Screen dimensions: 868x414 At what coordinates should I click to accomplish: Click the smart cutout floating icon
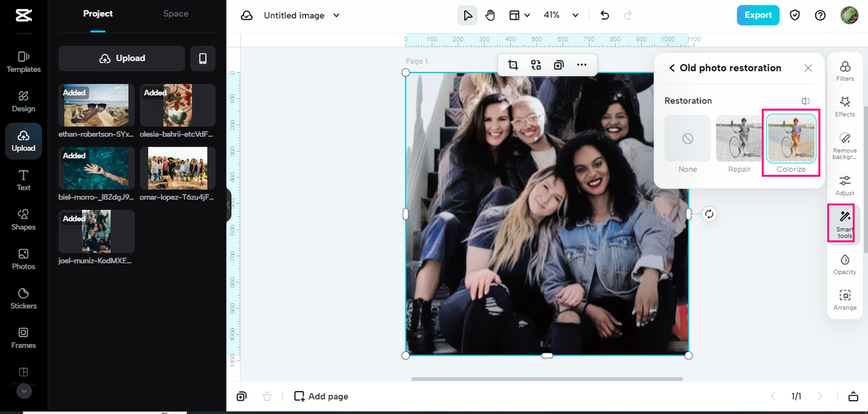tap(536, 64)
